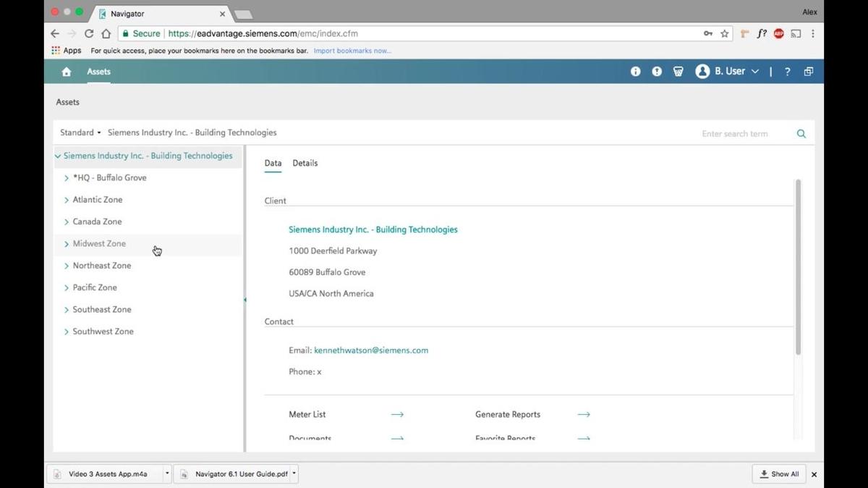Click the browser home icon
The image size is (868, 488).
[106, 33]
